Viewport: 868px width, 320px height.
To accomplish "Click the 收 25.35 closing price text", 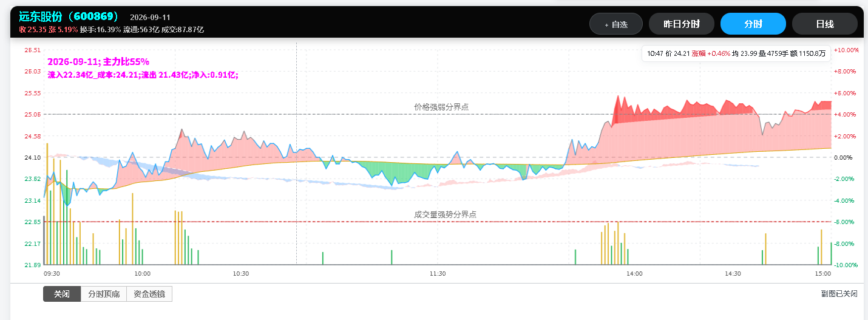I will (32, 29).
